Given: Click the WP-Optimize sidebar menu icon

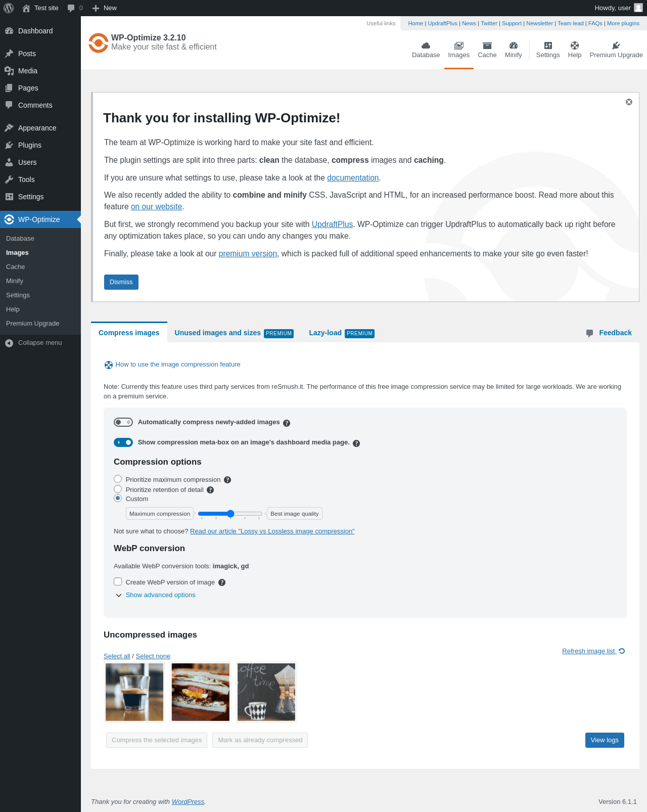Looking at the screenshot, I should click(x=9, y=219).
